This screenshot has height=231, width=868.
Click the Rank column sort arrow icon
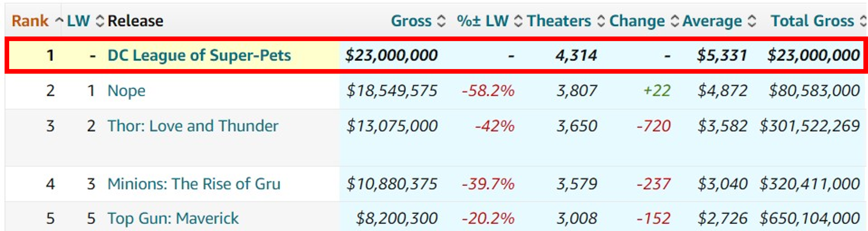coord(59,21)
